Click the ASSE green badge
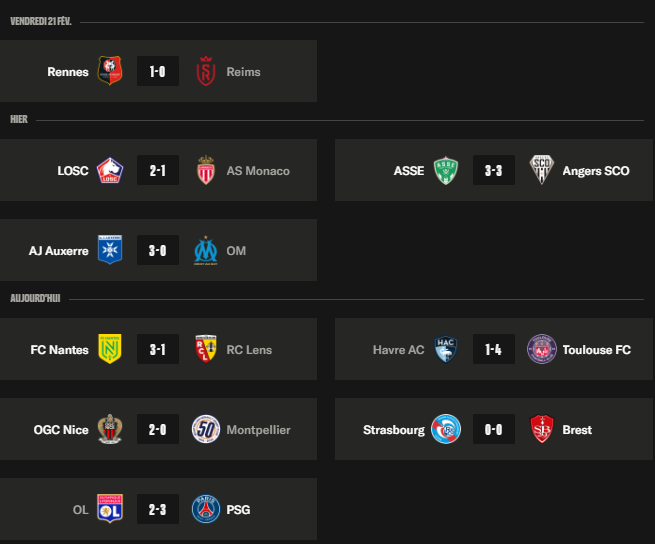Screen dimensions: 655x544 (x=445, y=171)
